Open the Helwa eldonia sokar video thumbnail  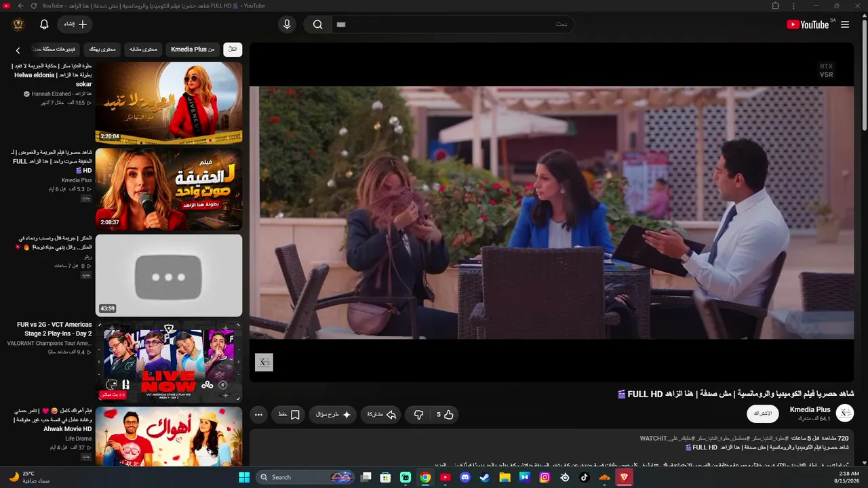click(169, 103)
